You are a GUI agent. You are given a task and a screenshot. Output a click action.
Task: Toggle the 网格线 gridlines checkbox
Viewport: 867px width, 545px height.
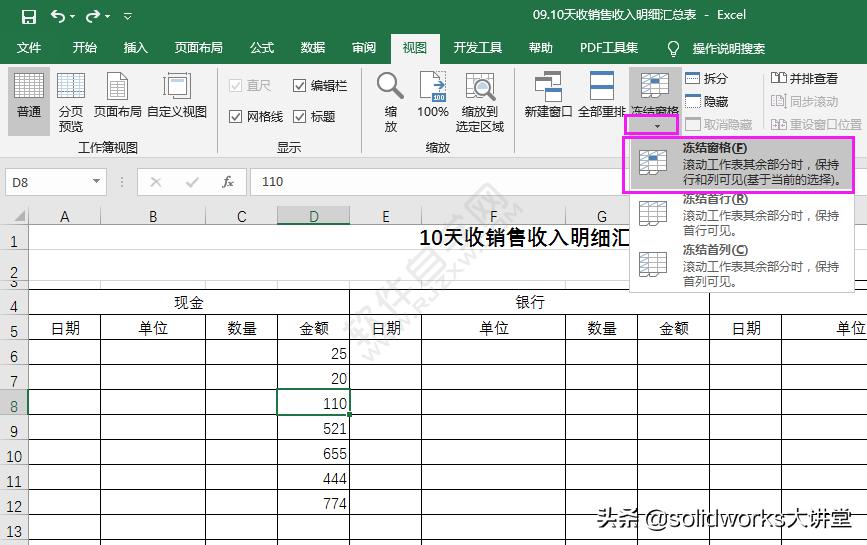(x=235, y=117)
